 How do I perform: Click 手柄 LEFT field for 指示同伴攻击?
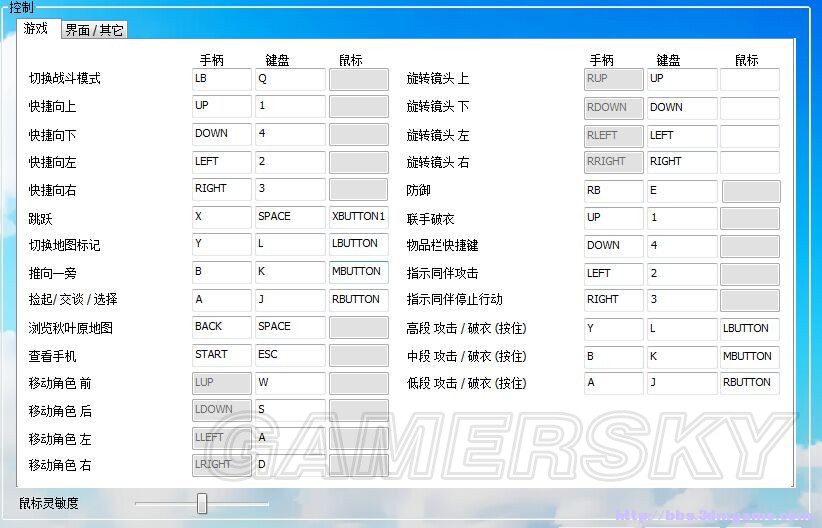(x=614, y=274)
